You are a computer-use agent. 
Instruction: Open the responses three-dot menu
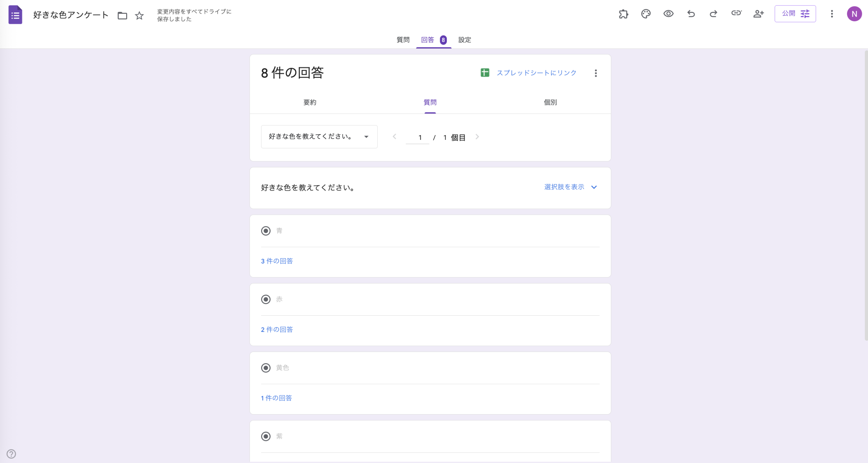pos(596,73)
